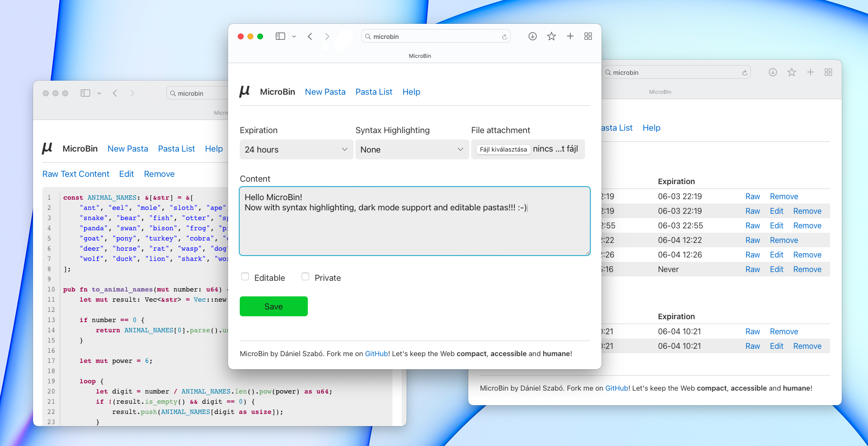
Task: Go back in left code window
Action: 115,93
